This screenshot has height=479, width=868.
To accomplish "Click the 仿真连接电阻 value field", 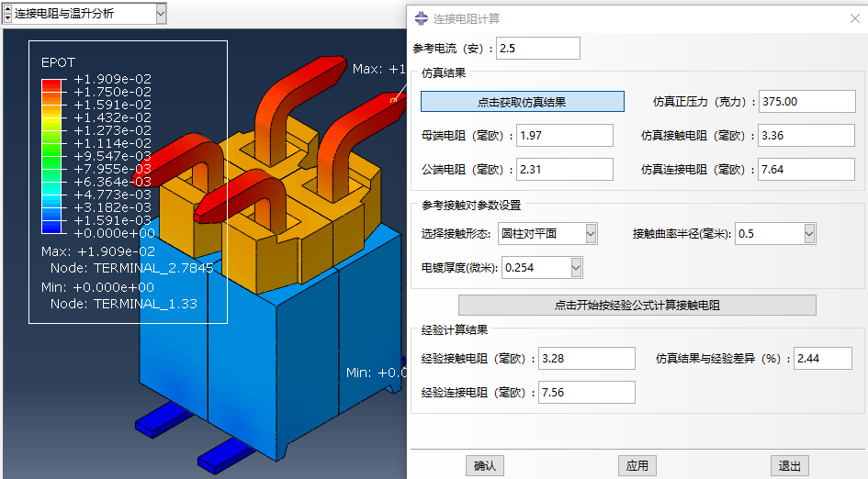I will click(805, 170).
